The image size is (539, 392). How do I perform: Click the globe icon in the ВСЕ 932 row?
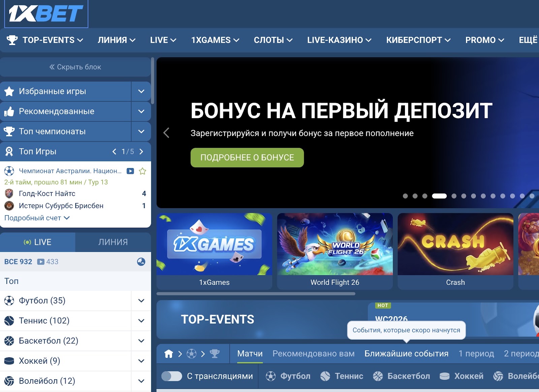tap(141, 262)
